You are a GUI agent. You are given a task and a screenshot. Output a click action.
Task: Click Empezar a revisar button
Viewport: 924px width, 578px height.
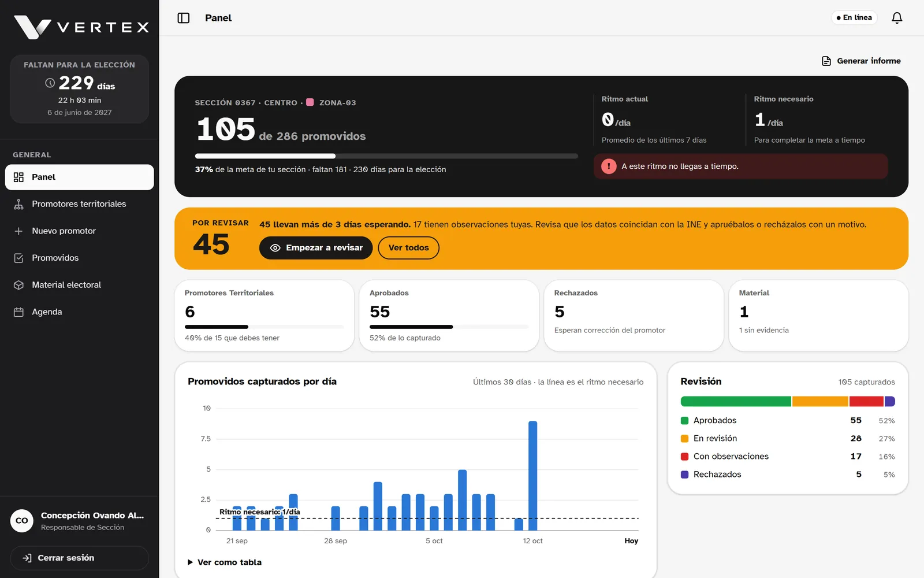coord(316,248)
